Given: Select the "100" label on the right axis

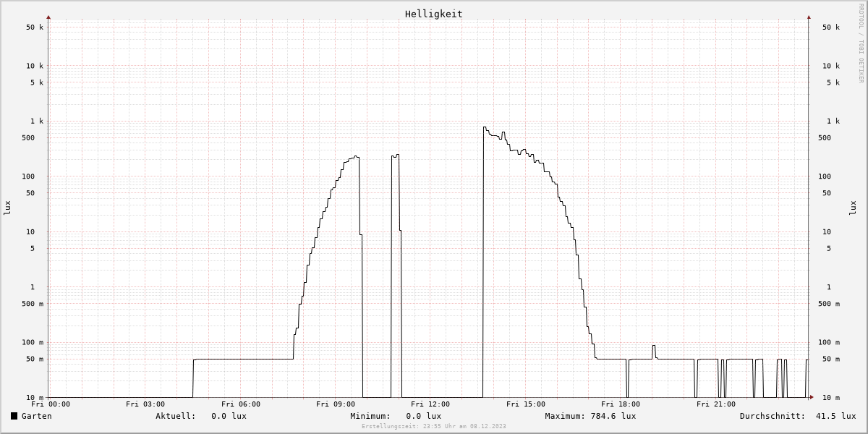Looking at the screenshot, I should 825,176.
